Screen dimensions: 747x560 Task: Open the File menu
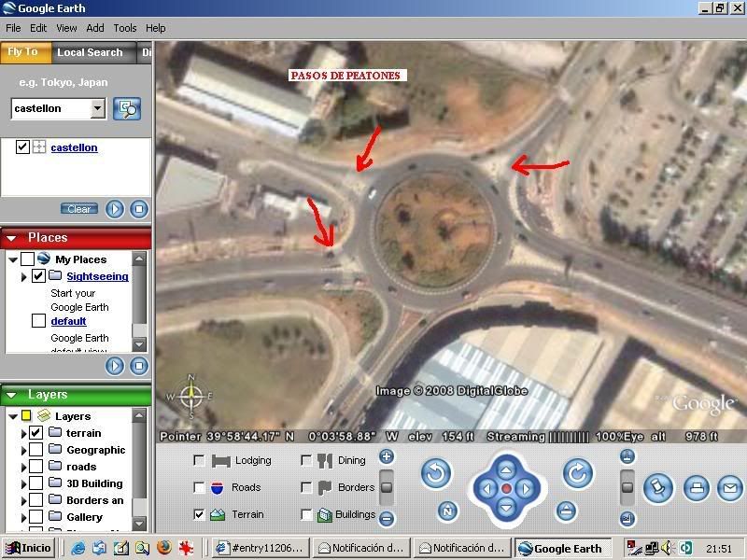point(13,28)
